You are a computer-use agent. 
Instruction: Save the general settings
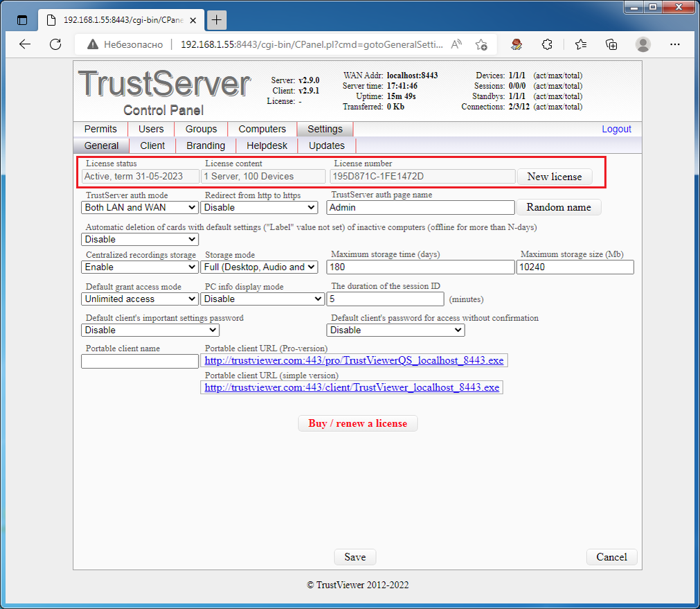tap(355, 557)
